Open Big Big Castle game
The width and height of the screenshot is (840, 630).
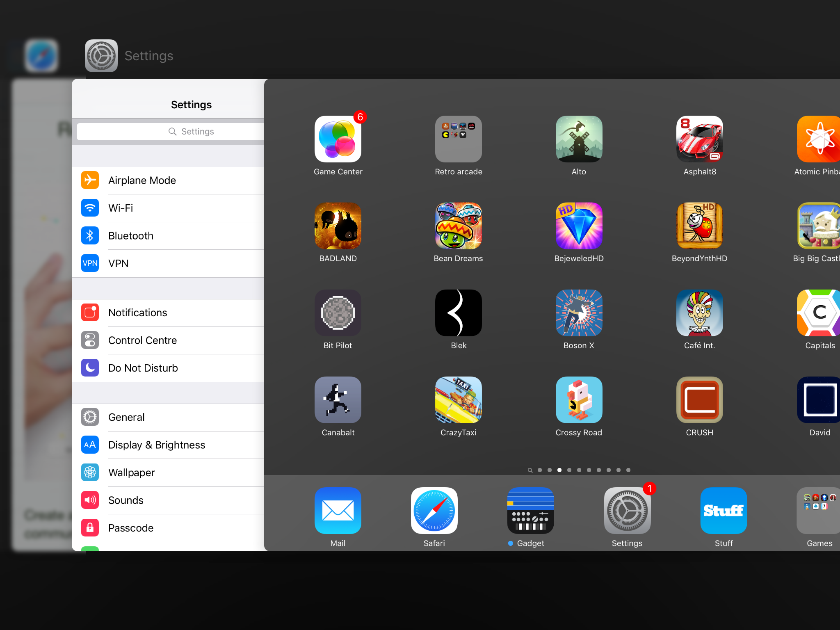[x=819, y=226]
